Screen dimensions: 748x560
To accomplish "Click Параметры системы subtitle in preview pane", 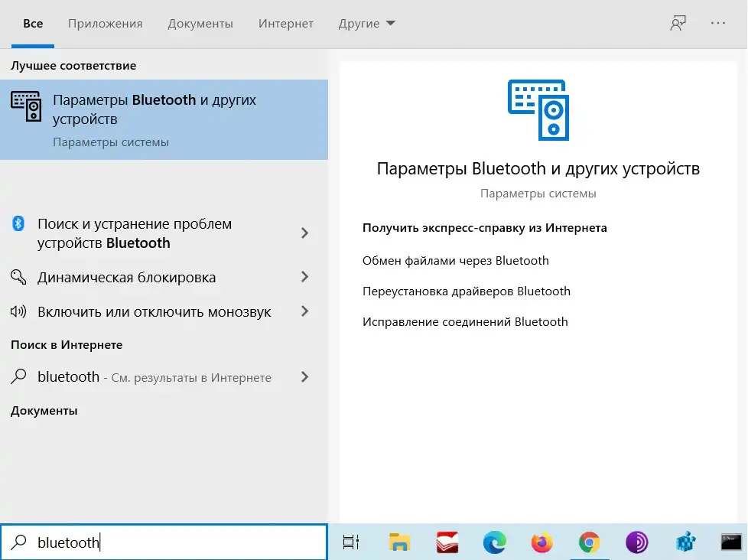I will tap(538, 194).
